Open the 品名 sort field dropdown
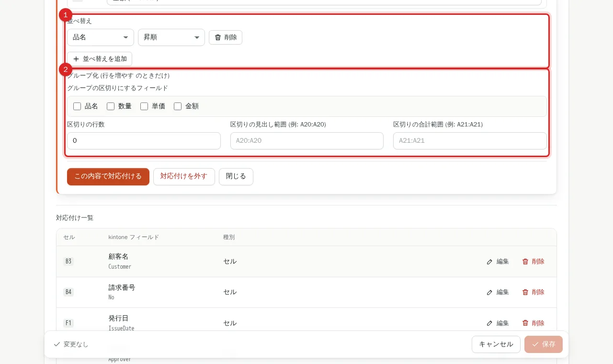Image resolution: width=613 pixels, height=364 pixels. 101,37
